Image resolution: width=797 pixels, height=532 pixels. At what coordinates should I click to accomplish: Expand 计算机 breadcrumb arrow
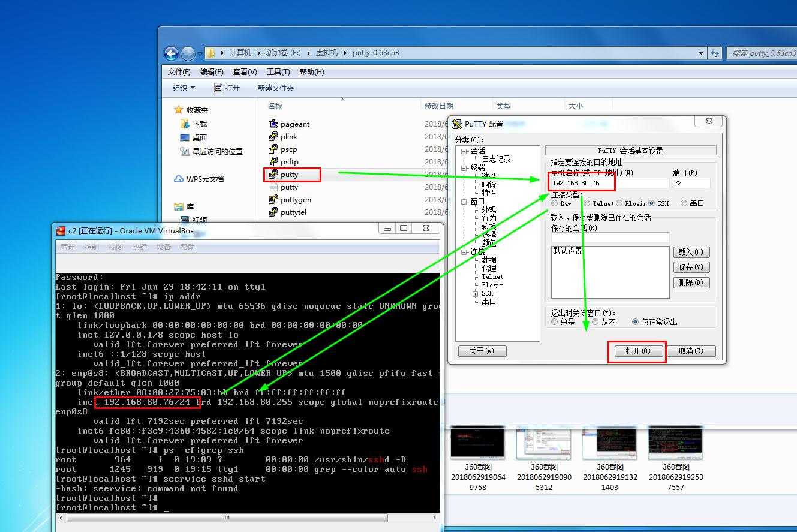point(258,53)
